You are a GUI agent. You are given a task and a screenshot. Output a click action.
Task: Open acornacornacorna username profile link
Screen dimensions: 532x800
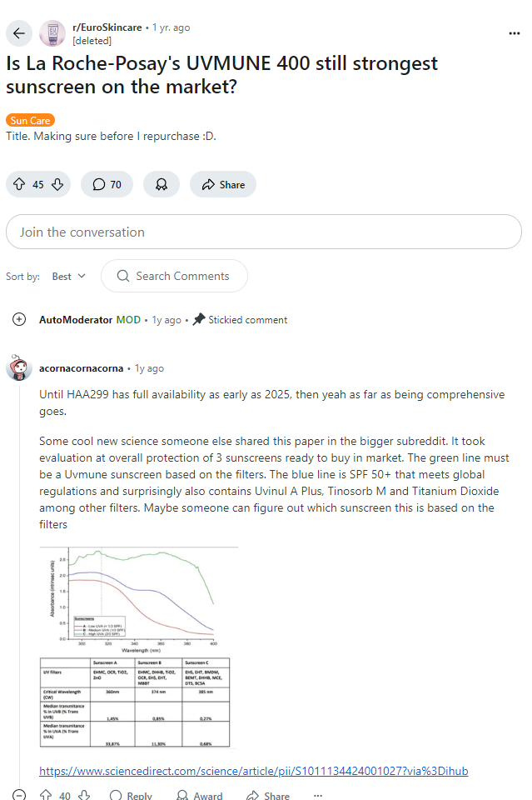click(x=81, y=367)
